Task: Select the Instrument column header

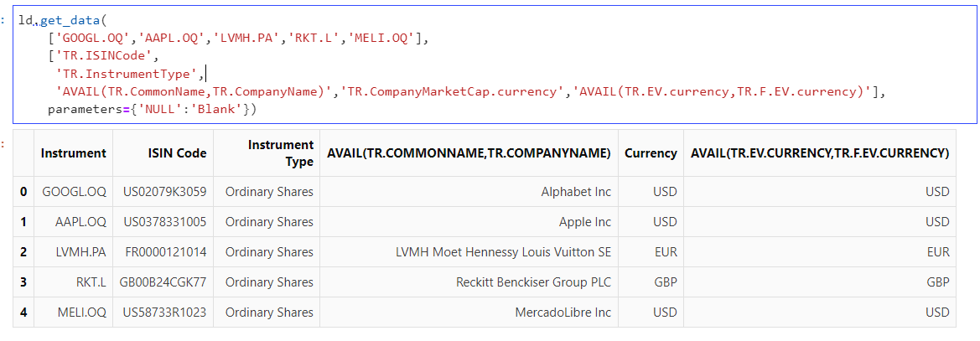Action: click(x=74, y=152)
